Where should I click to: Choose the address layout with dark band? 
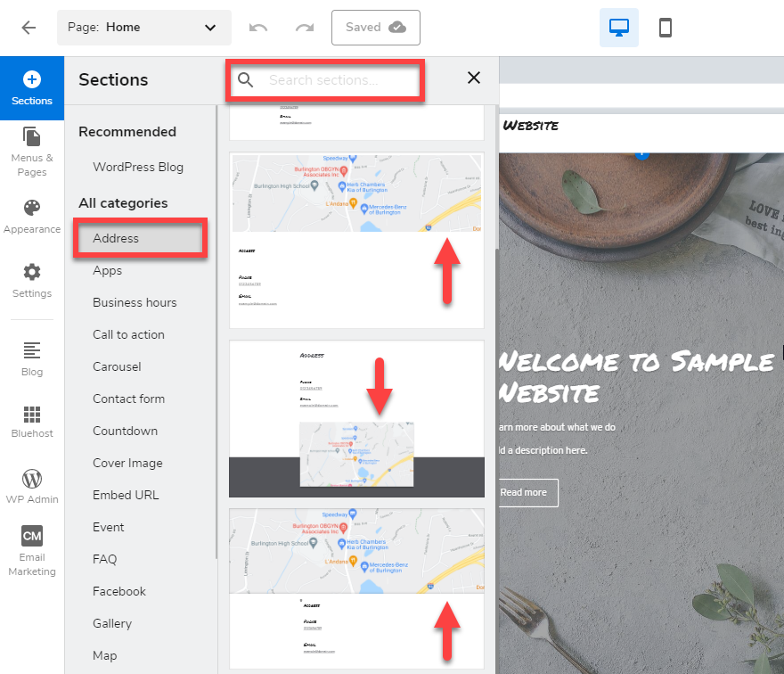click(356, 419)
